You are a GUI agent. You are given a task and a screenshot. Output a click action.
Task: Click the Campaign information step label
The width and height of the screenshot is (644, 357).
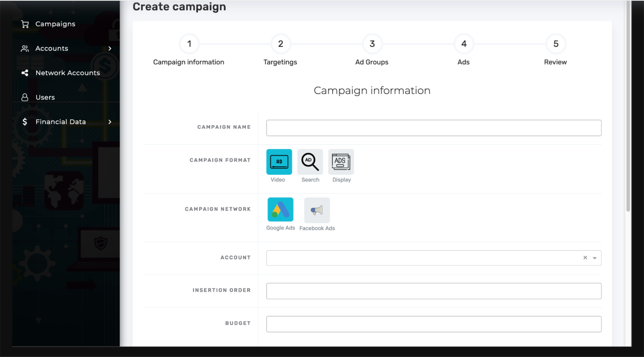[x=189, y=62]
